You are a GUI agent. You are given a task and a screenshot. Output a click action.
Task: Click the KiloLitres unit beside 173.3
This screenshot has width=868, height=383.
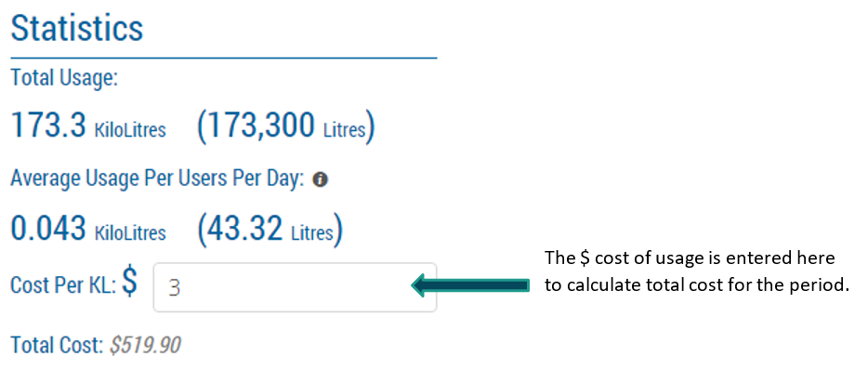click(x=130, y=130)
